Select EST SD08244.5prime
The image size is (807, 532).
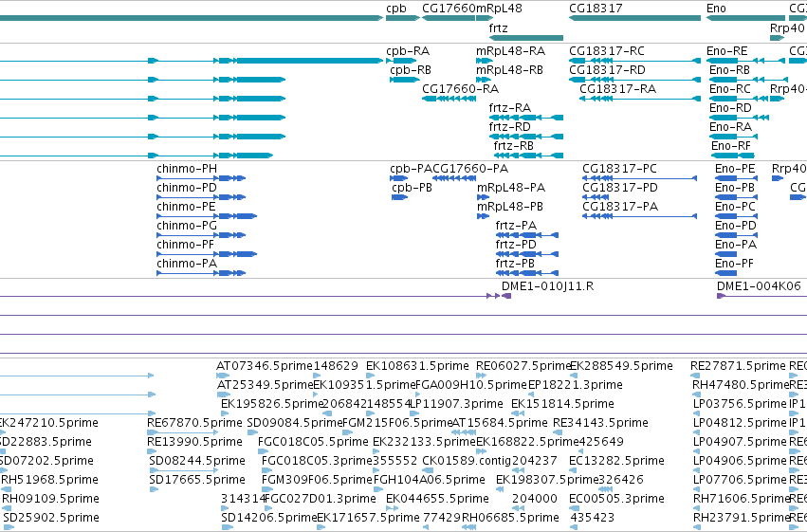coord(184,470)
